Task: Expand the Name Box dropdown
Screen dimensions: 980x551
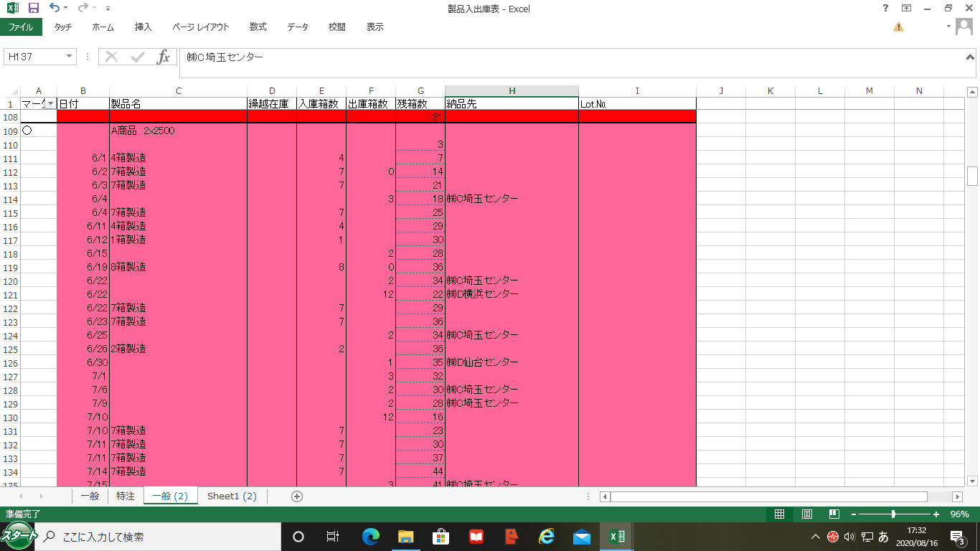Action: [70, 57]
